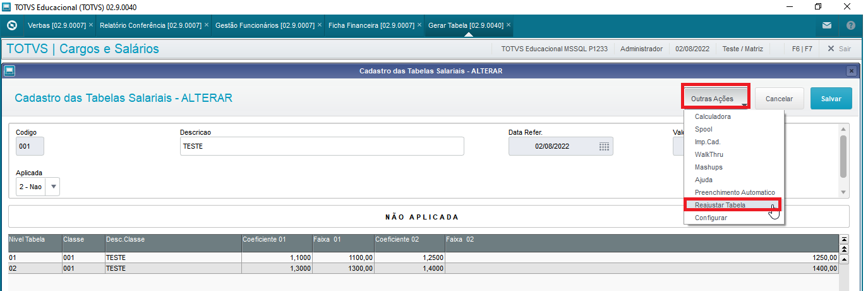
Task: Select cell with value 1100,00
Action: coord(343,258)
